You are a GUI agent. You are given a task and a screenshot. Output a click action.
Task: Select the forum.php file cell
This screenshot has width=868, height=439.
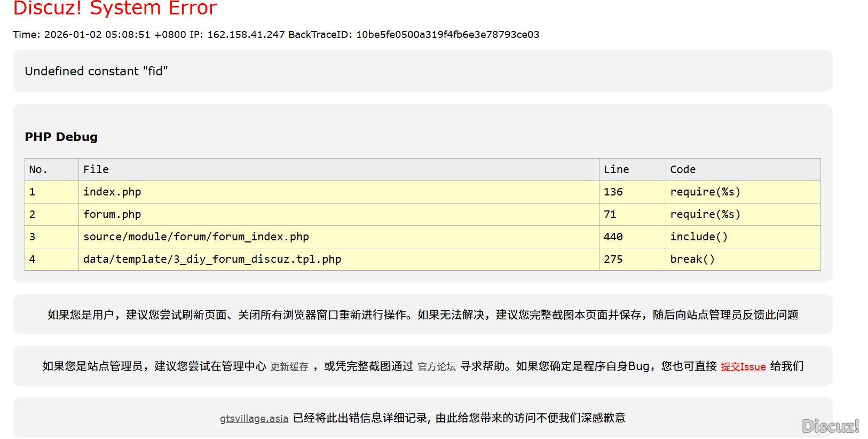point(112,214)
